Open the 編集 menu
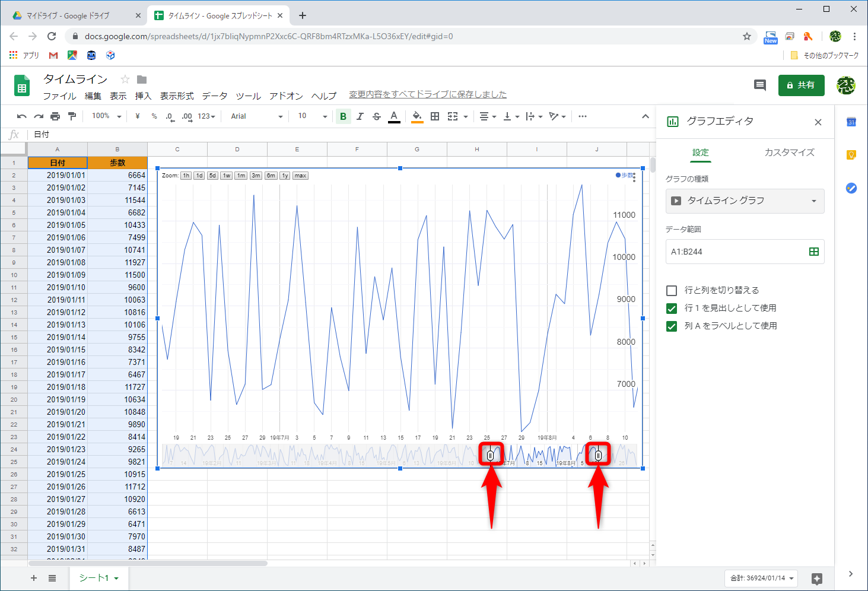This screenshot has height=591, width=868. pyautogui.click(x=93, y=96)
